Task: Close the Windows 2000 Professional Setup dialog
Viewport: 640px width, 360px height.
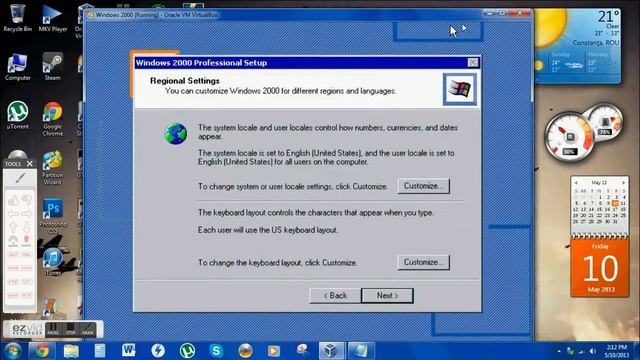Action: pos(473,62)
